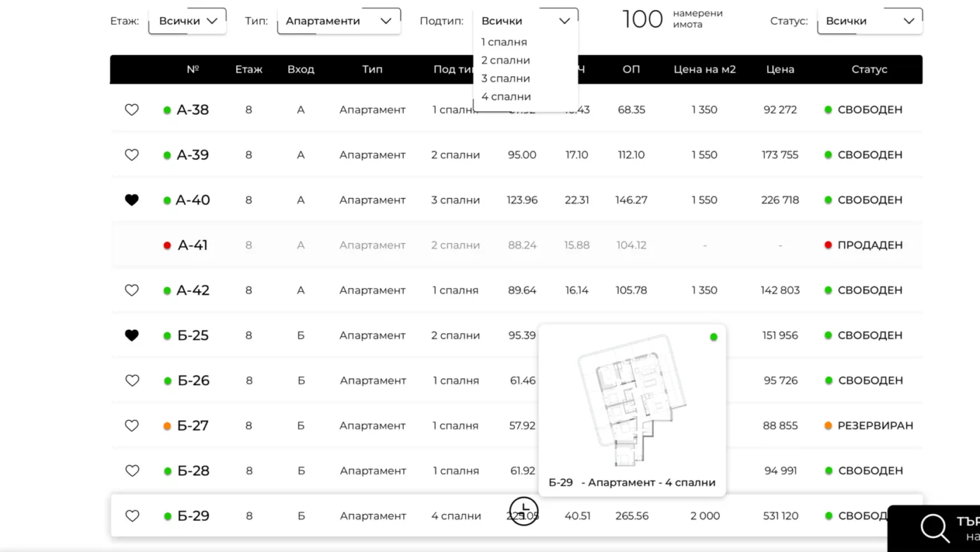Image resolution: width=980 pixels, height=552 pixels.
Task: Favorite apartment A-38 with heart icon
Action: click(132, 110)
